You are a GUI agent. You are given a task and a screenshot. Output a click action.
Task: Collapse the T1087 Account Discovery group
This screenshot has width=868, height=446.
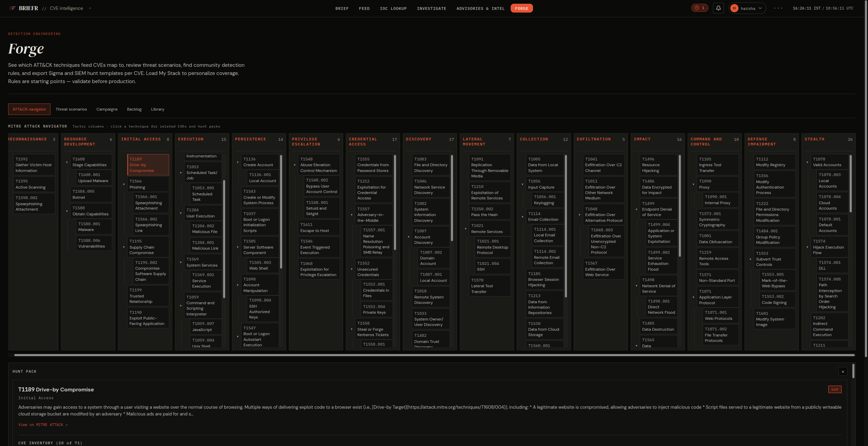click(x=409, y=237)
